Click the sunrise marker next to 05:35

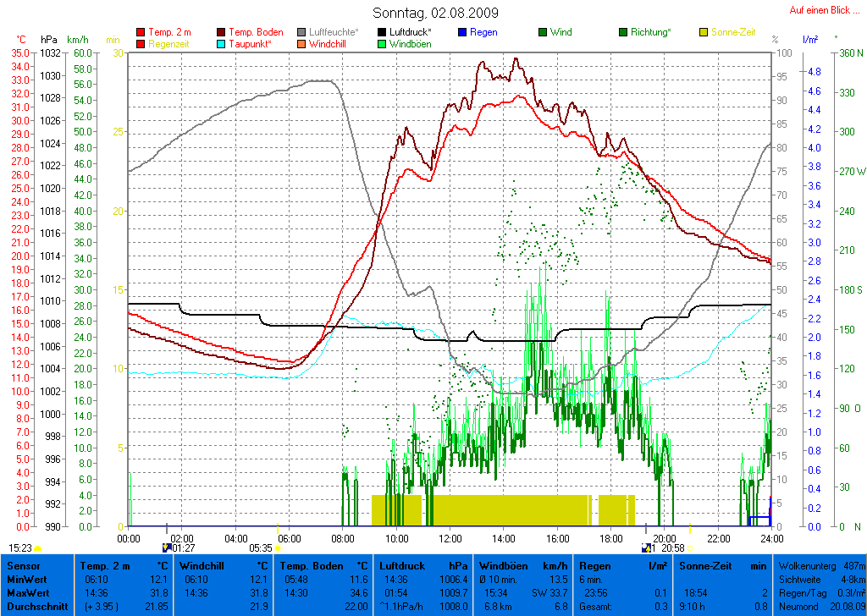278,548
